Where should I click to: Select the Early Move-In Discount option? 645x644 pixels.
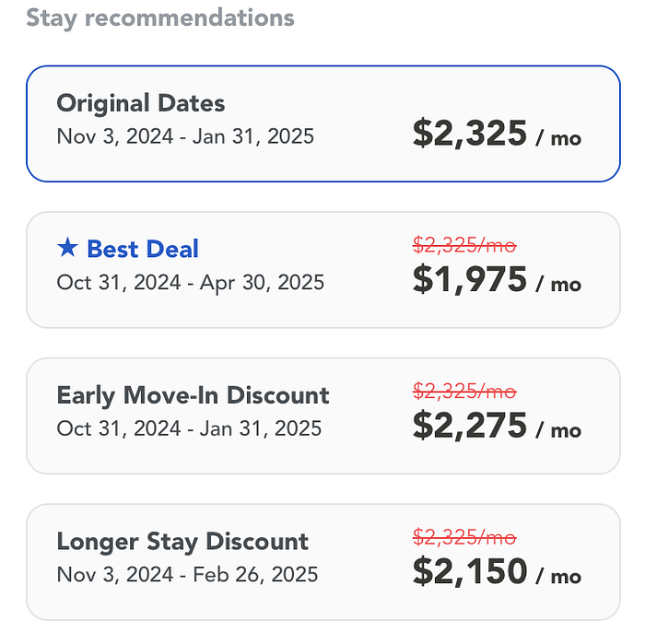[x=322, y=416]
